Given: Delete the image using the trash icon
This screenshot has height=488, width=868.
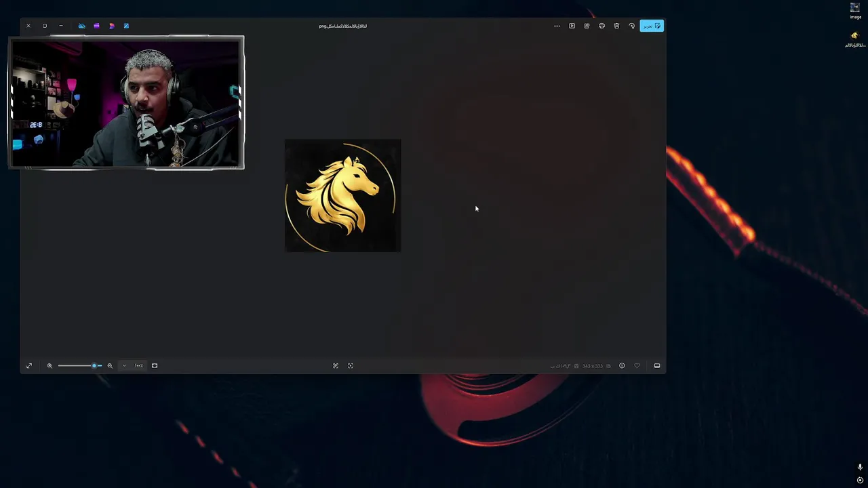Looking at the screenshot, I should pyautogui.click(x=616, y=26).
